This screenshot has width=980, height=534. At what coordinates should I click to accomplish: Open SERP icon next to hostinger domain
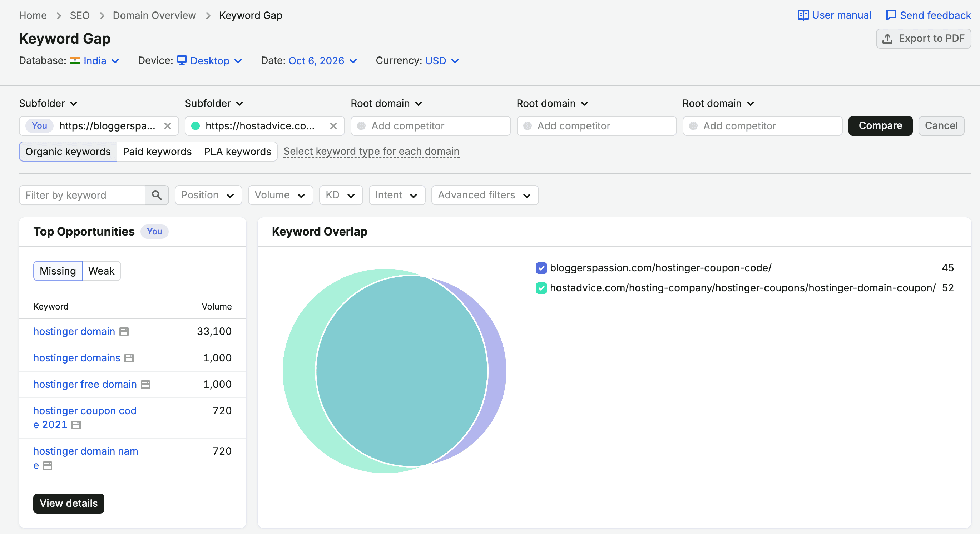(x=124, y=332)
